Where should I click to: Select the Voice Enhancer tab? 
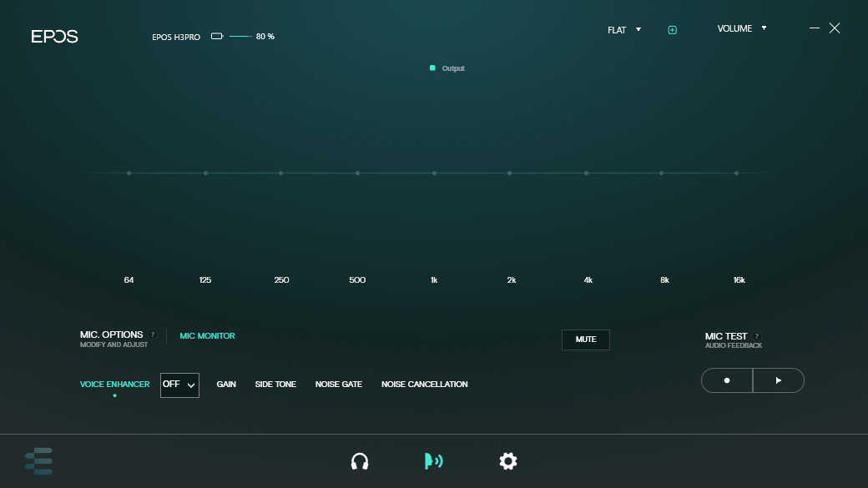pyautogui.click(x=114, y=384)
